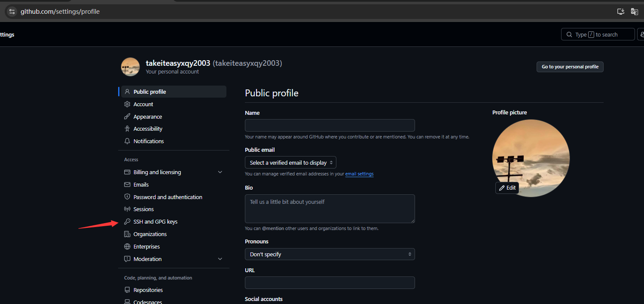This screenshot has height=304, width=644.
Task: Focus the URL input field
Action: pyautogui.click(x=330, y=283)
